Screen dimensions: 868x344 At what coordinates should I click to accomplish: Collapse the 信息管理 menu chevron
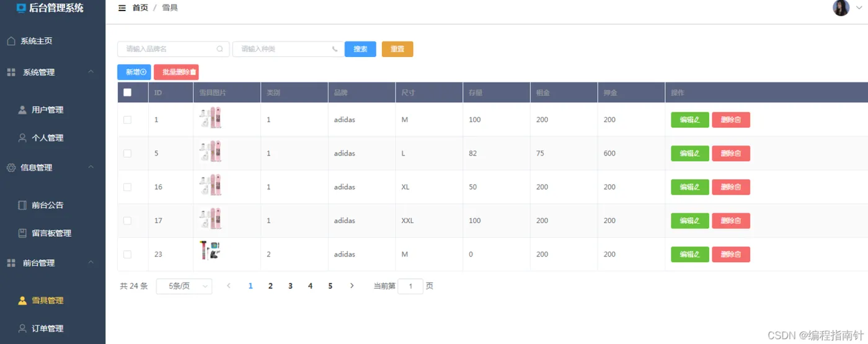(91, 167)
